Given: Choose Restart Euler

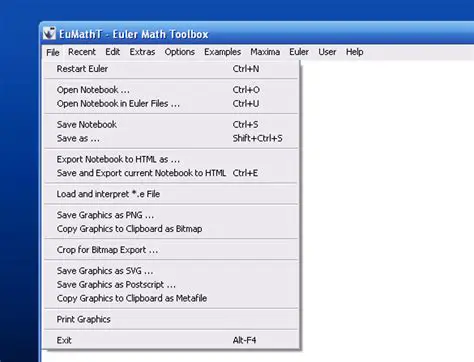Looking at the screenshot, I should (x=171, y=69).
